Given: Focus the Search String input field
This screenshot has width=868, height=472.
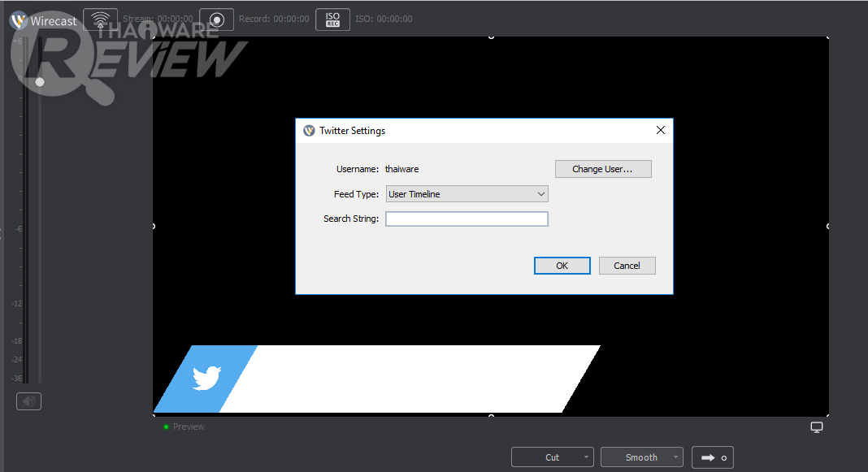Looking at the screenshot, I should (467, 219).
